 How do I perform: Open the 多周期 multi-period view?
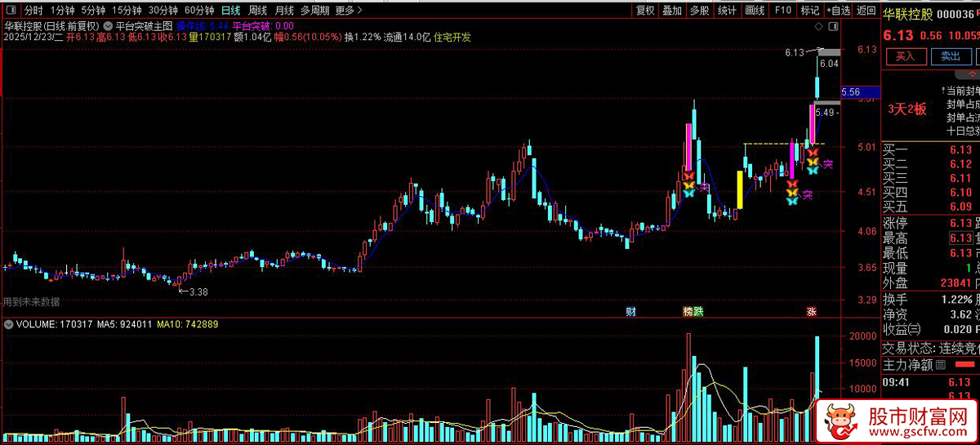[x=314, y=11]
